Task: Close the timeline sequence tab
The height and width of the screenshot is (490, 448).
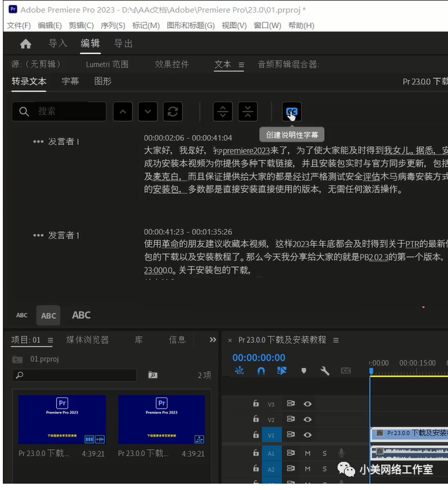Action: click(230, 340)
